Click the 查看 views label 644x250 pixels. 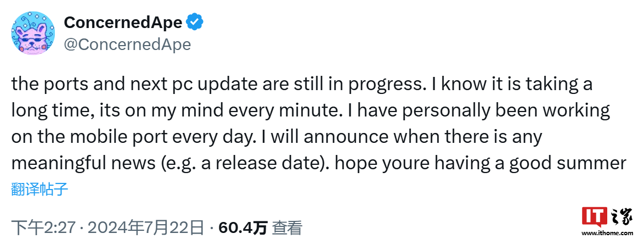pyautogui.click(x=287, y=227)
